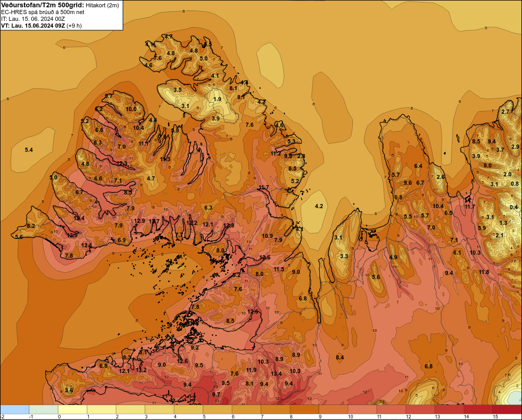Click the 3.7 temperature value

[x=500, y=150]
